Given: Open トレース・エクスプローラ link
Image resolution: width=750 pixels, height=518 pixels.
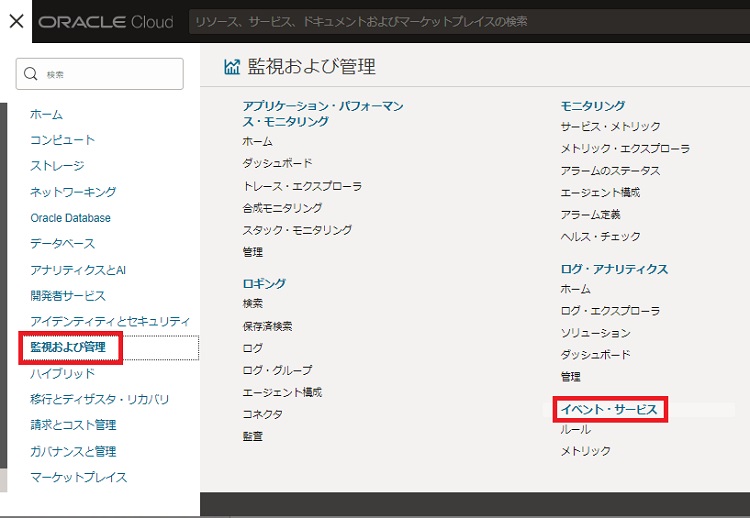Looking at the screenshot, I should (302, 186).
